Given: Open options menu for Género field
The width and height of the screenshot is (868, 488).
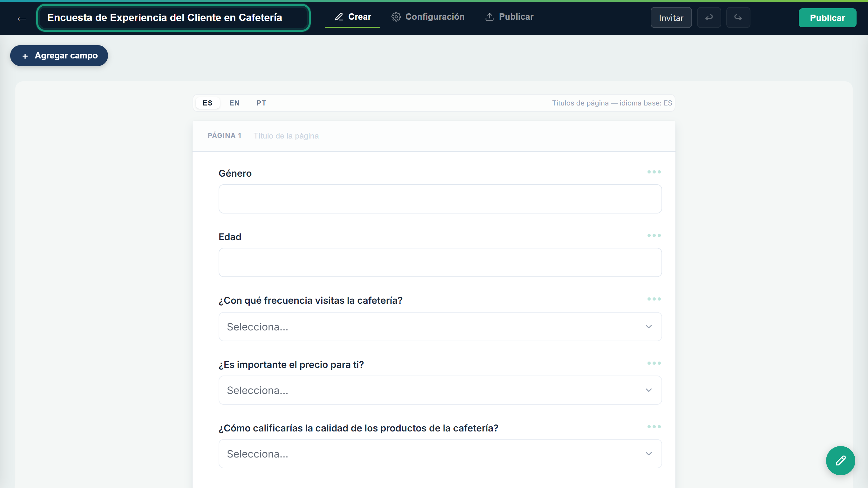Looking at the screenshot, I should click(x=654, y=172).
